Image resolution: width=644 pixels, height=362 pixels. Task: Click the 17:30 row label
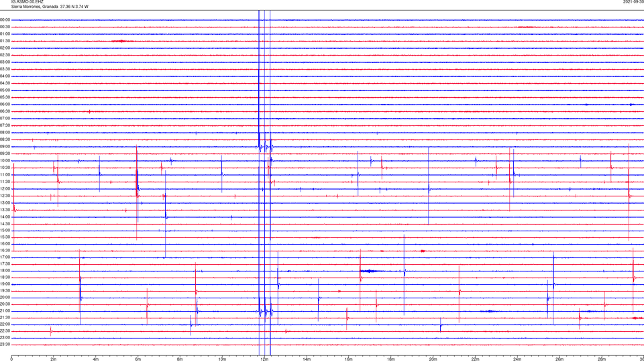click(5, 264)
